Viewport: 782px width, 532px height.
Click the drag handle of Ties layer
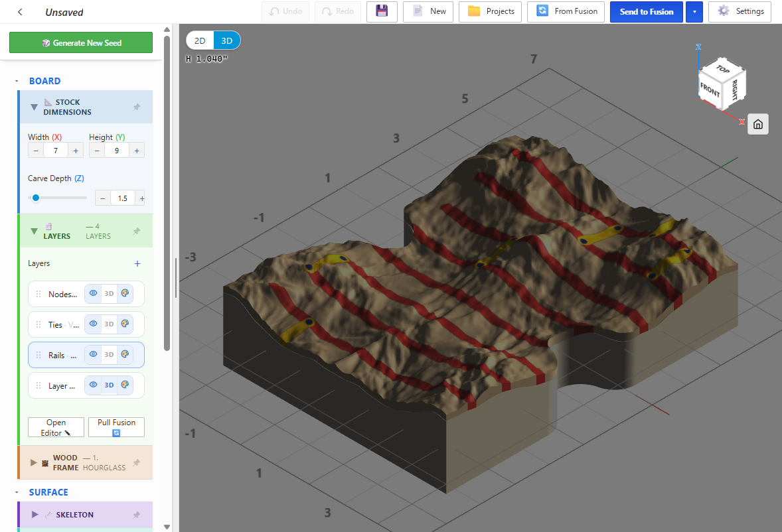pos(39,325)
